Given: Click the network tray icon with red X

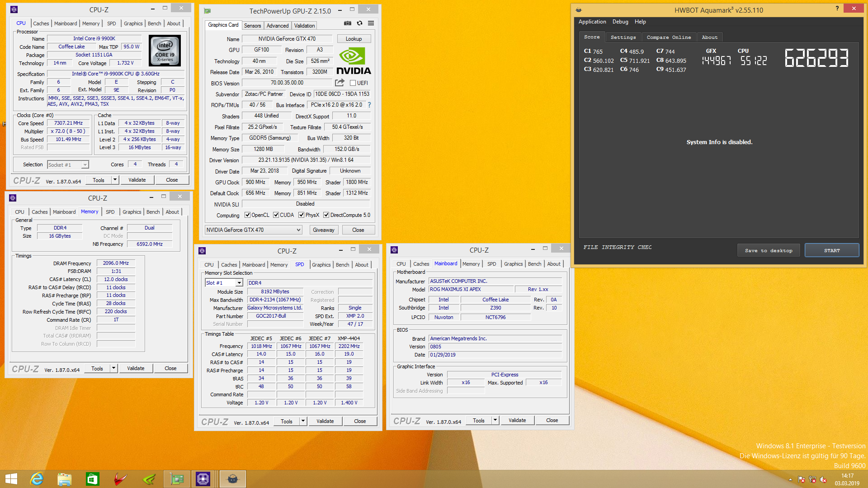Looking at the screenshot, I should point(812,479).
